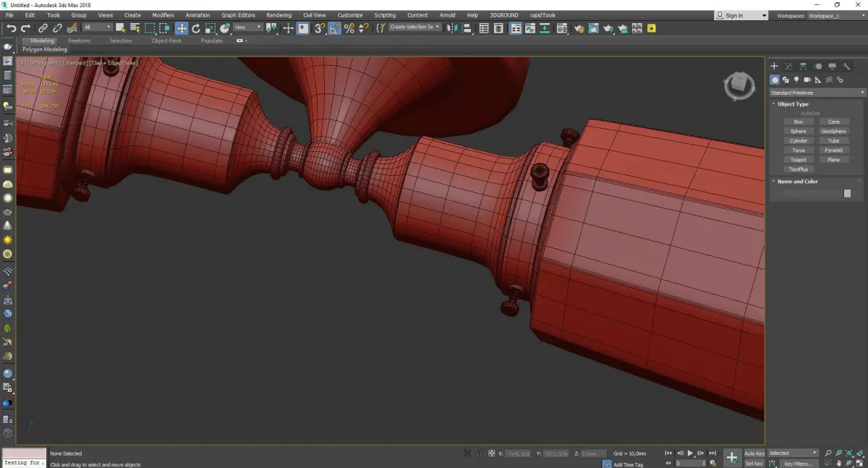The image size is (868, 468).
Task: Toggle Auto Key animation mode
Action: [x=754, y=454]
